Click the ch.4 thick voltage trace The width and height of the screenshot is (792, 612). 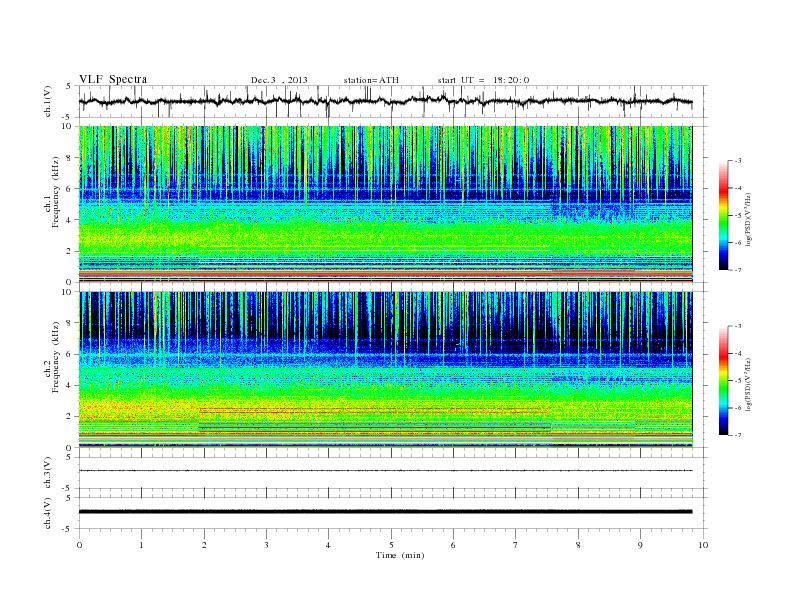[385, 512]
